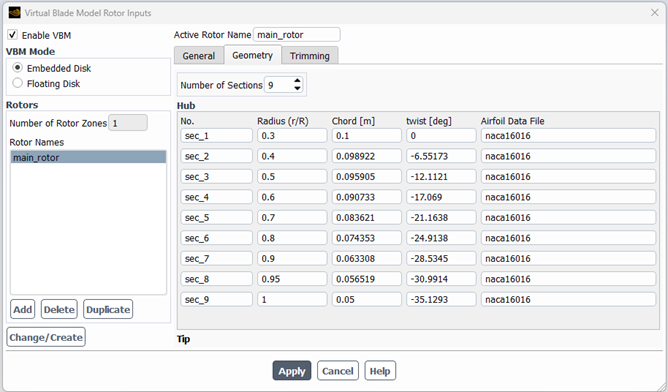This screenshot has height=392, width=668.
Task: Switch to the General tab
Action: pyautogui.click(x=199, y=56)
